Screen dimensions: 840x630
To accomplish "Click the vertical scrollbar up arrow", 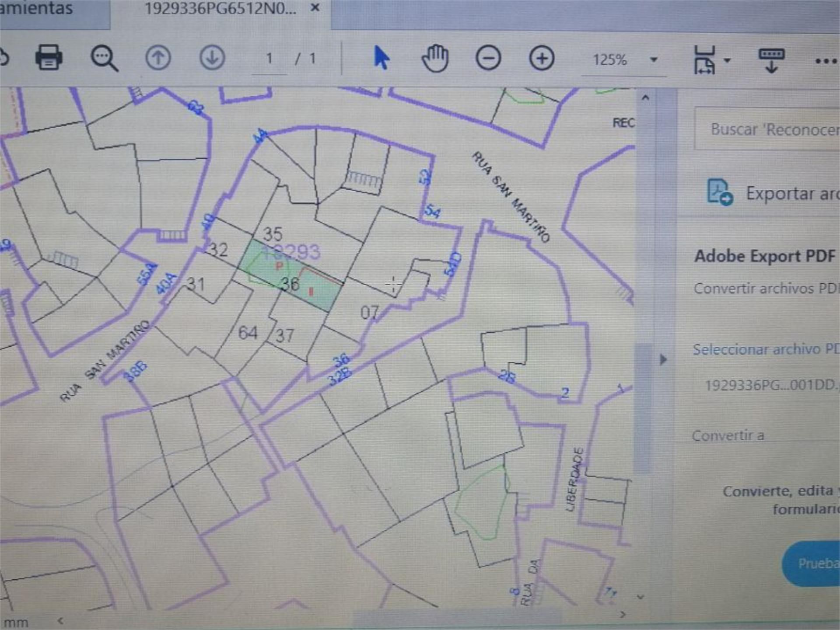I will pos(645,98).
